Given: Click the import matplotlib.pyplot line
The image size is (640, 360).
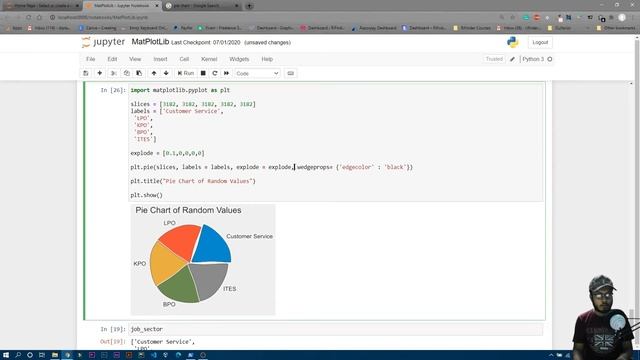Looking at the screenshot, I should click(180, 90).
